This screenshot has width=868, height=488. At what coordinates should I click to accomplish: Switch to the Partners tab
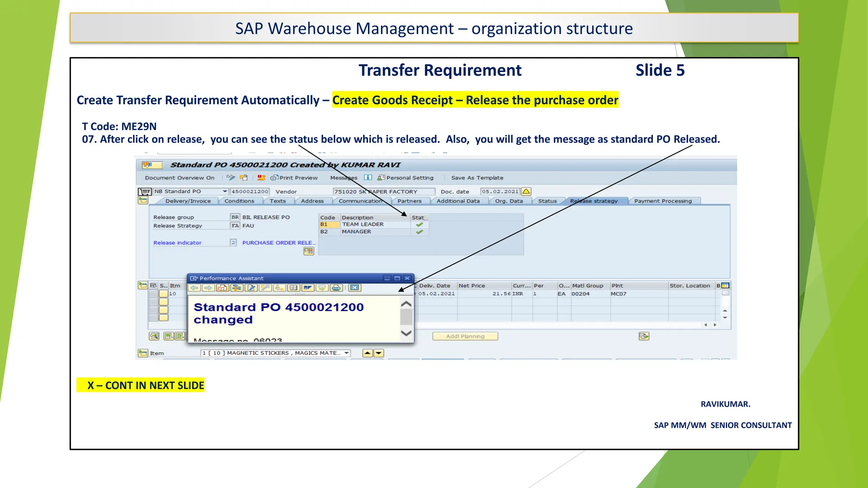tap(409, 201)
